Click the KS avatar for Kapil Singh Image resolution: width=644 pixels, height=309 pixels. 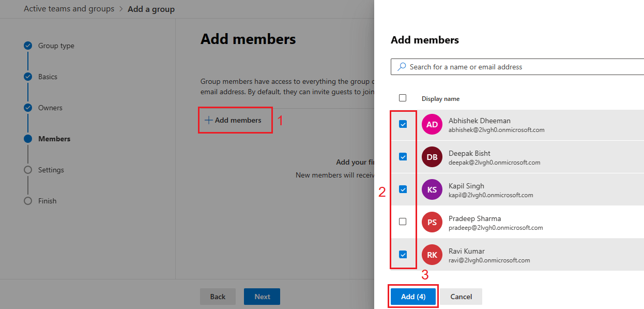pos(432,189)
